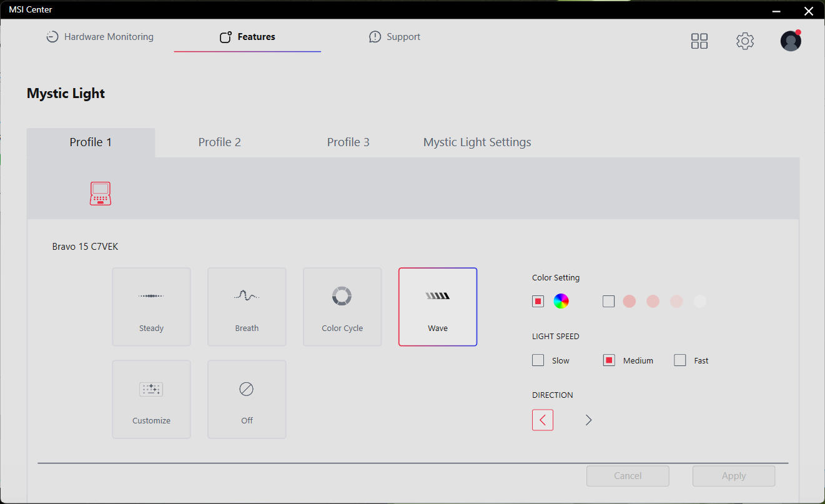Choose the Breath lighting effect

[247, 307]
